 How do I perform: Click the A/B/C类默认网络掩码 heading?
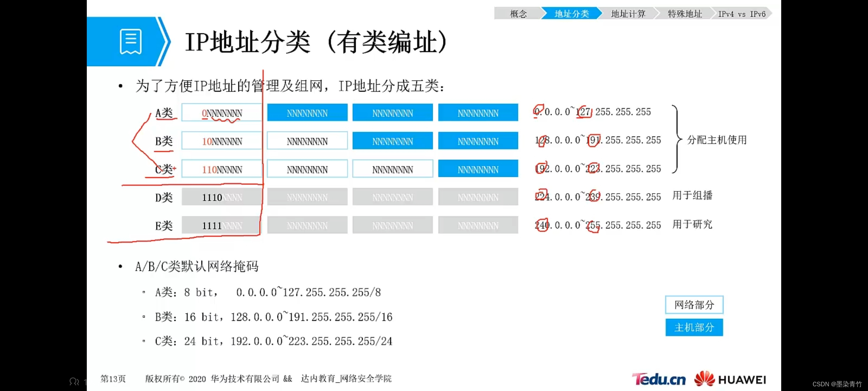pyautogui.click(x=197, y=266)
